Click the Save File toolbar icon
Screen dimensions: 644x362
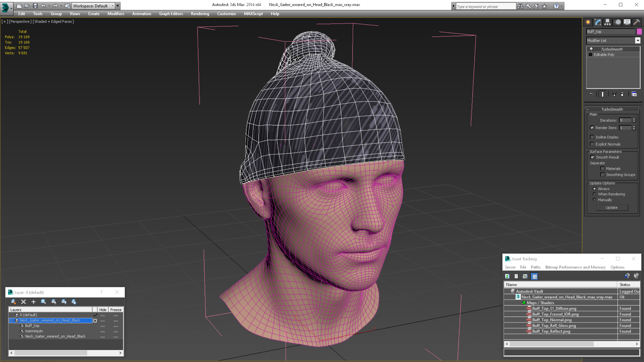pos(35,6)
